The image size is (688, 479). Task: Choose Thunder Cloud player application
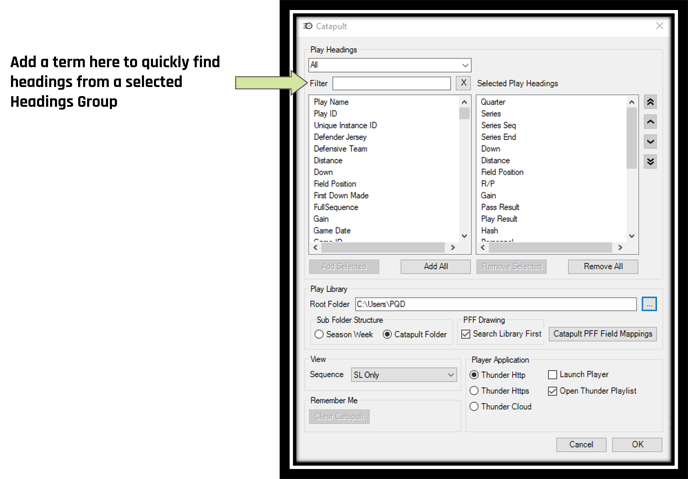pos(474,407)
